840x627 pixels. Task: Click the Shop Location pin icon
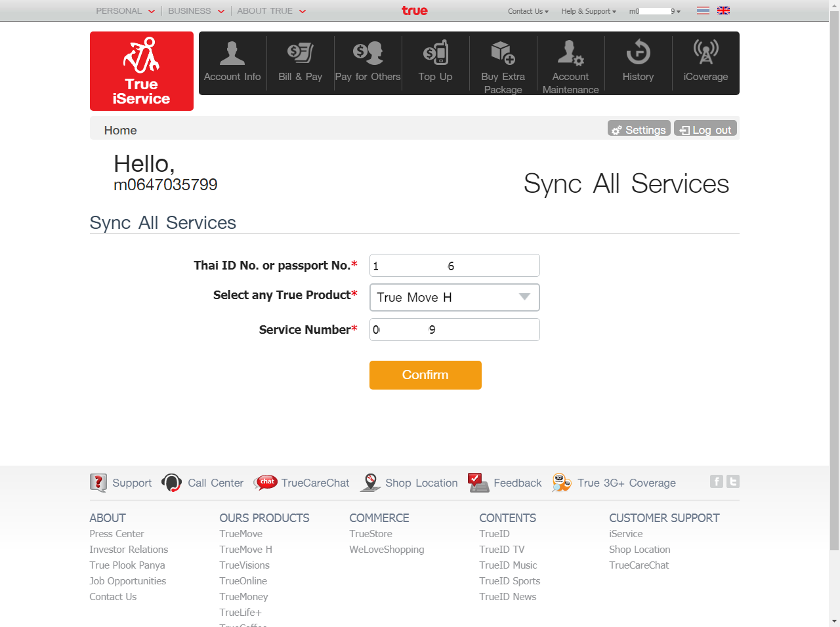click(371, 483)
